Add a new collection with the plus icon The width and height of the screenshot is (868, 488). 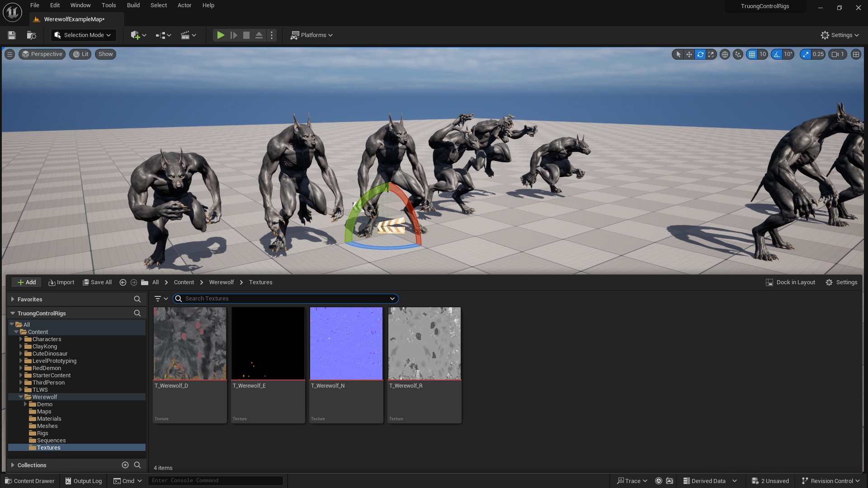[125, 465]
